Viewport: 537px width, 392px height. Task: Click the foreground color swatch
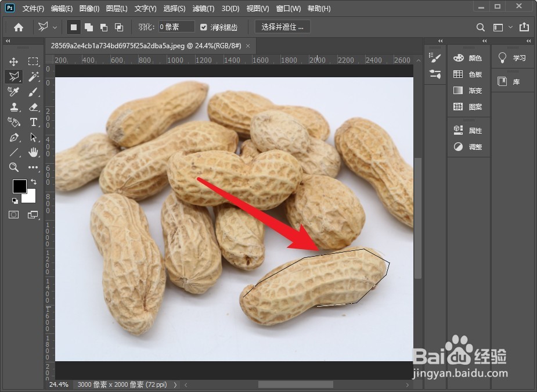point(20,186)
